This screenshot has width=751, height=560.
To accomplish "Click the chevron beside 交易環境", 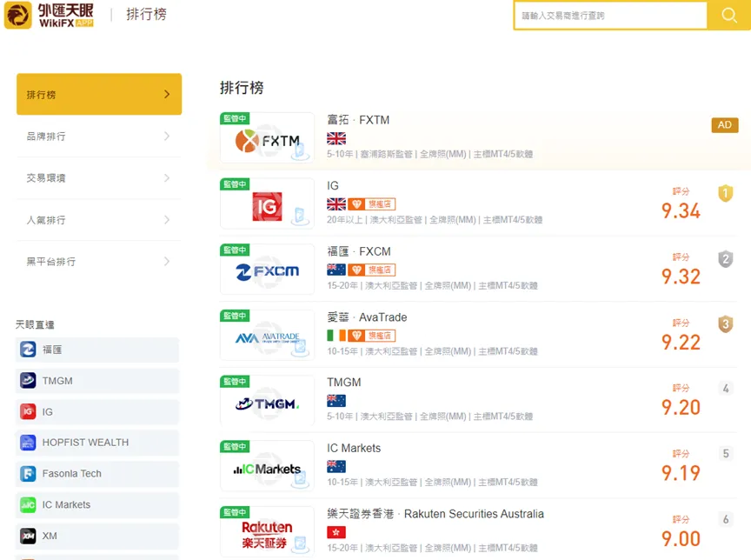I will [167, 177].
